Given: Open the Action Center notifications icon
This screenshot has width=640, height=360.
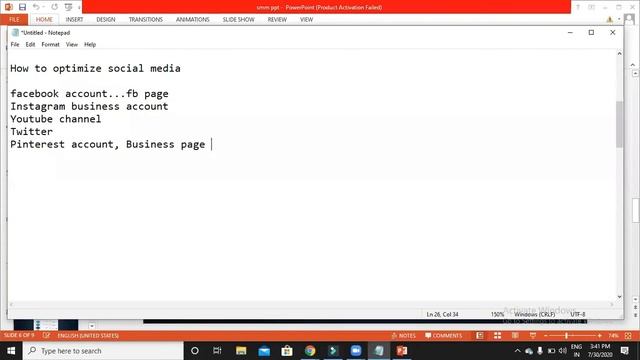Looking at the screenshot, I should coord(625,351).
